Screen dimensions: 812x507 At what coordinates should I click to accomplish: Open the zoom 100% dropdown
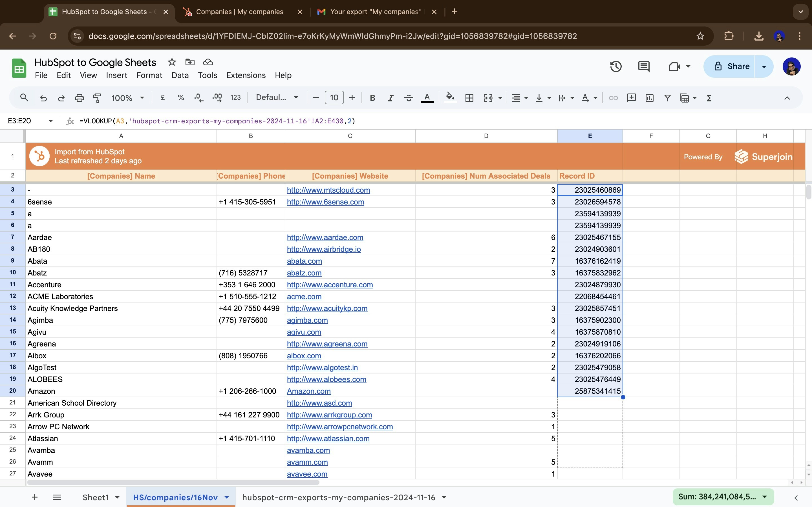point(127,98)
